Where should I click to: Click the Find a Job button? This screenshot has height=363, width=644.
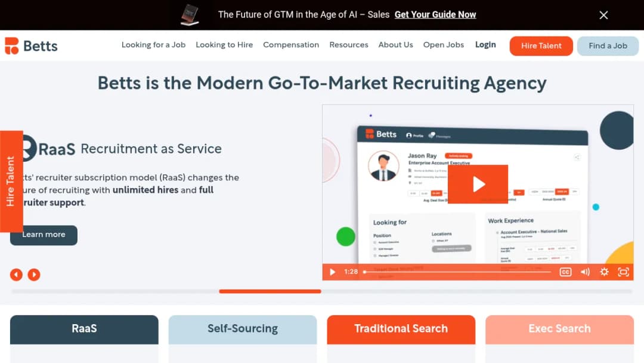click(x=608, y=45)
